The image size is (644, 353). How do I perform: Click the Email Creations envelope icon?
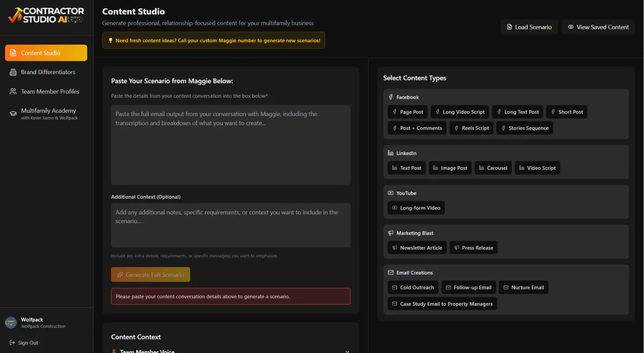click(x=391, y=272)
